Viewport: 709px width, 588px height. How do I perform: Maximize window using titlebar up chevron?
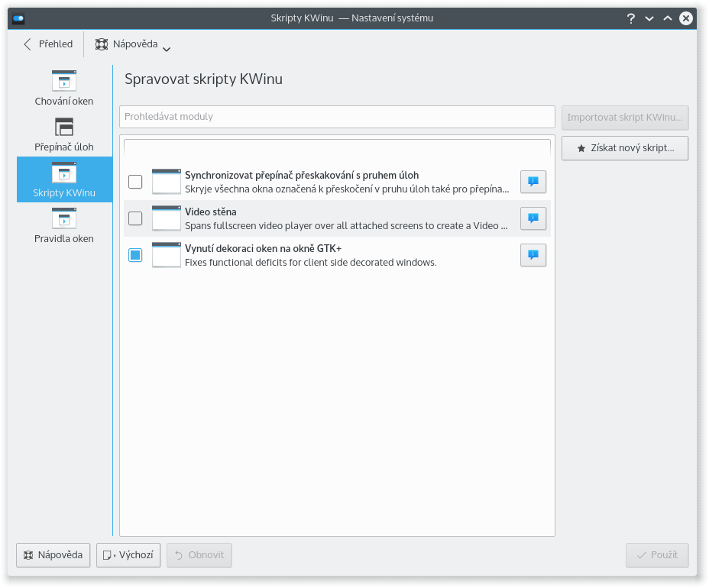pyautogui.click(x=668, y=18)
